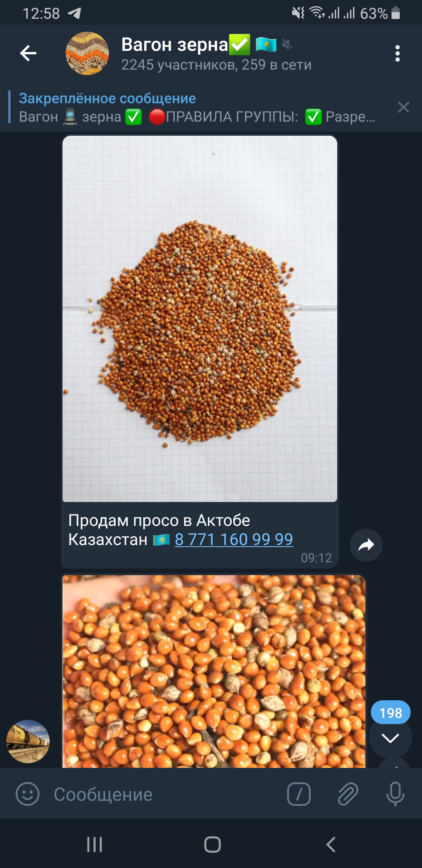Call phone link 8 771 160 99 99
Screen dimensions: 422x868
234,540
